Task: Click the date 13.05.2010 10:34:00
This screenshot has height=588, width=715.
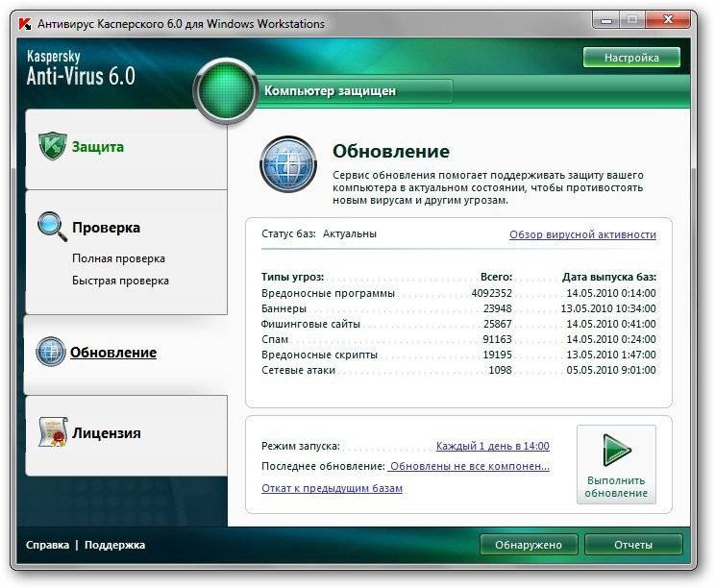Action: click(x=608, y=308)
